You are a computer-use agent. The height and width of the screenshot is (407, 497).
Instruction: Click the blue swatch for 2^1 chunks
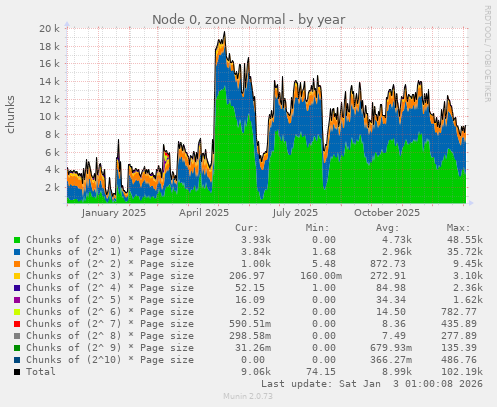pos(17,252)
